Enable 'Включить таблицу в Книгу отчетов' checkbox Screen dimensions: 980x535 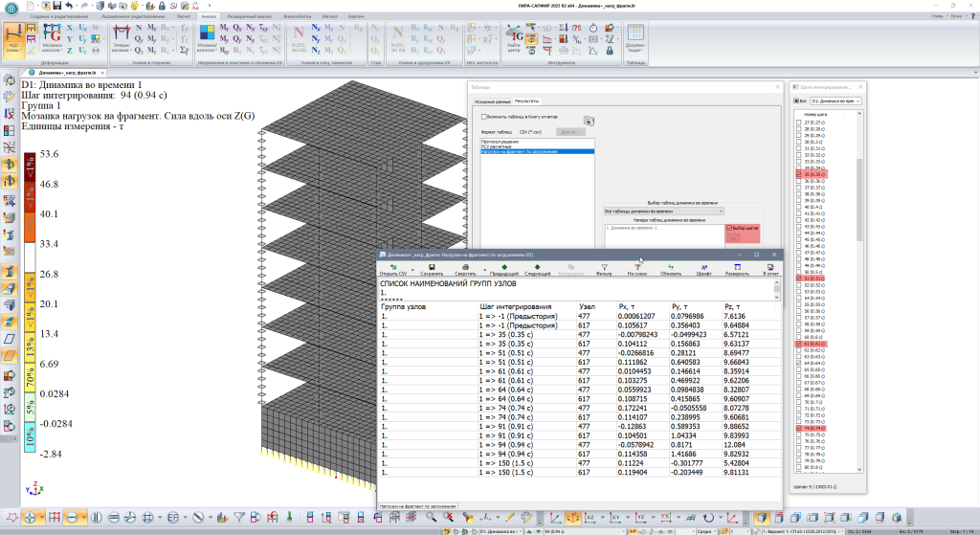484,117
